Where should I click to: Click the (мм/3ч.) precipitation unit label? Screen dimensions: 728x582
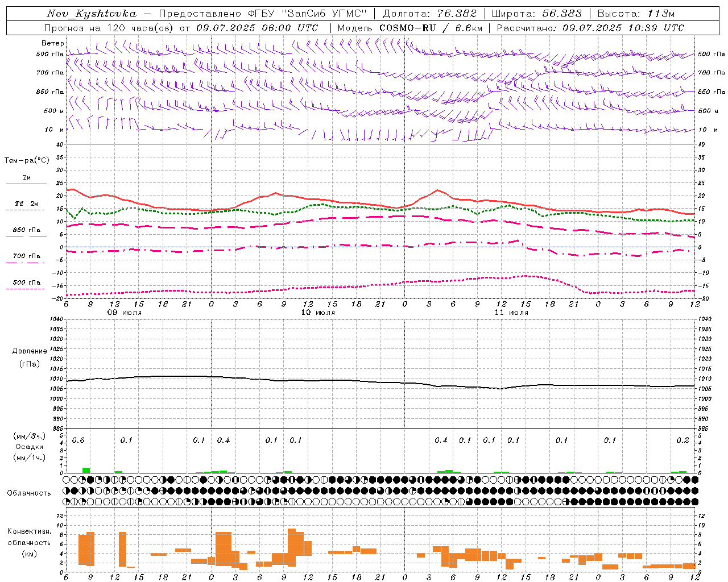coord(28,436)
